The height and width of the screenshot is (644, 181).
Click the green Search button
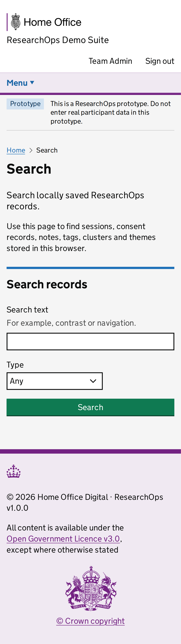[x=90, y=407]
